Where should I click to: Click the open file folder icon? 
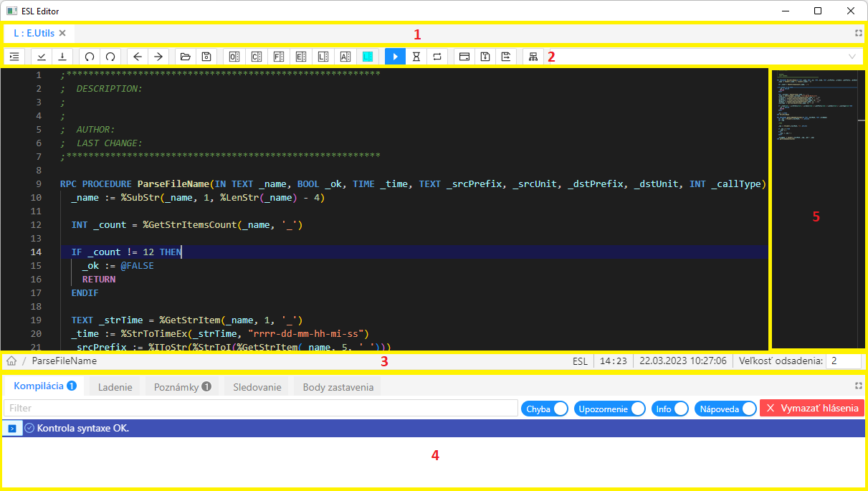click(186, 57)
